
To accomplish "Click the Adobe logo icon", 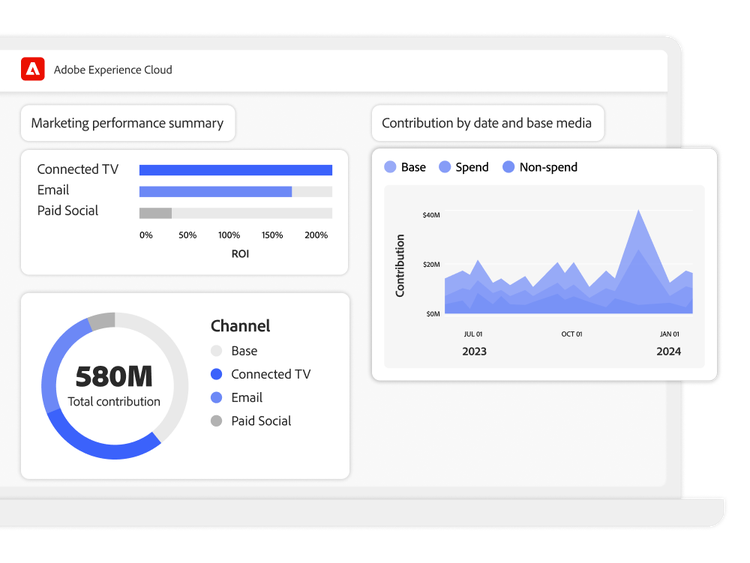I will pyautogui.click(x=33, y=69).
